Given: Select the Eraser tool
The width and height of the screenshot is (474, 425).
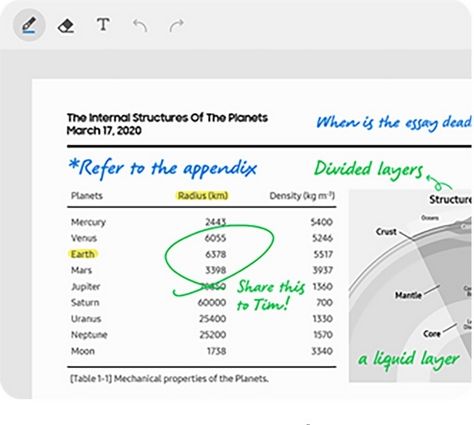Looking at the screenshot, I should pos(66,26).
